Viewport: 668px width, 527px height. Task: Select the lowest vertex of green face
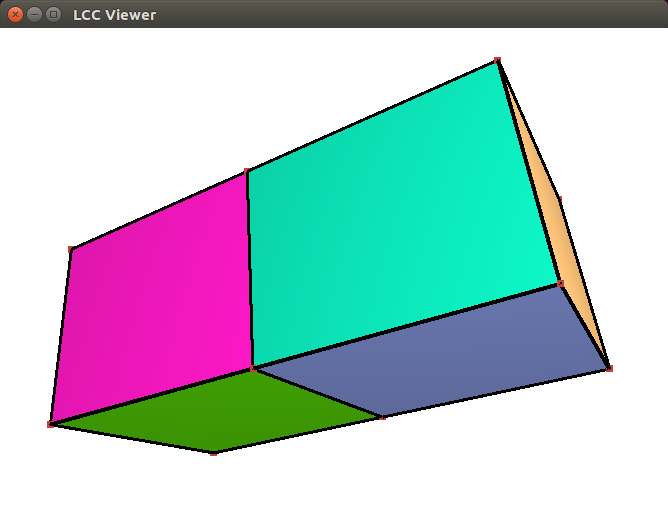click(x=213, y=454)
